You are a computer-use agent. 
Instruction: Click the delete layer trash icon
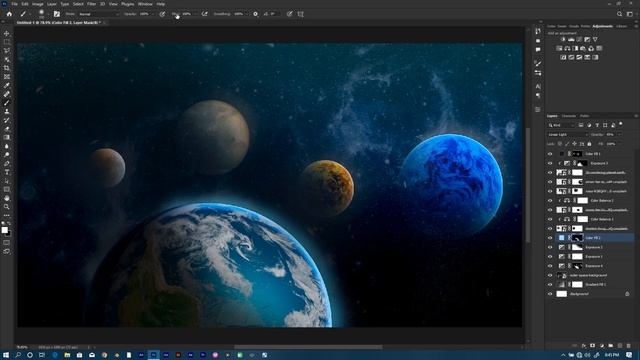(629, 346)
